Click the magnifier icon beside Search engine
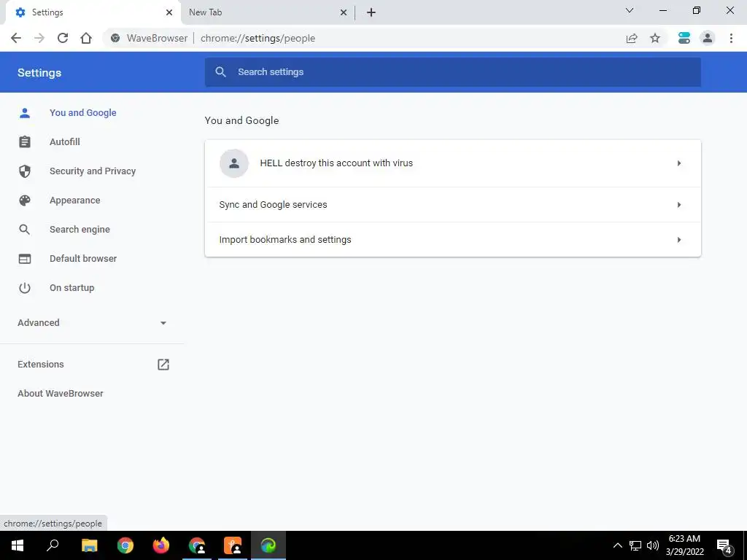 pos(25,230)
